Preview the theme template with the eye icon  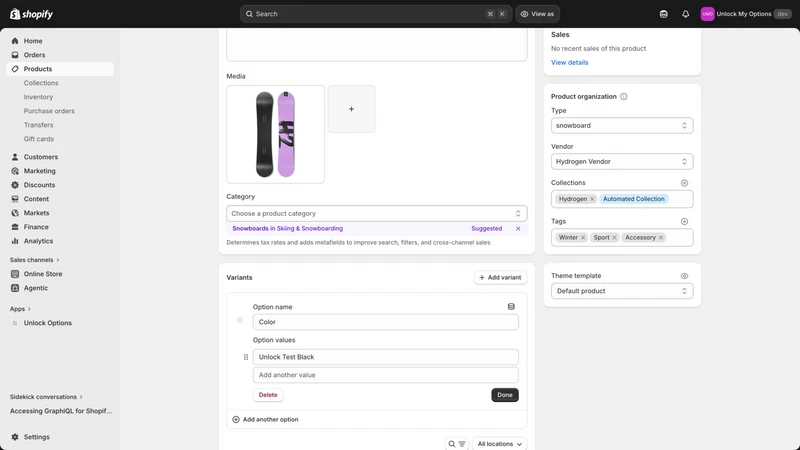coord(684,276)
